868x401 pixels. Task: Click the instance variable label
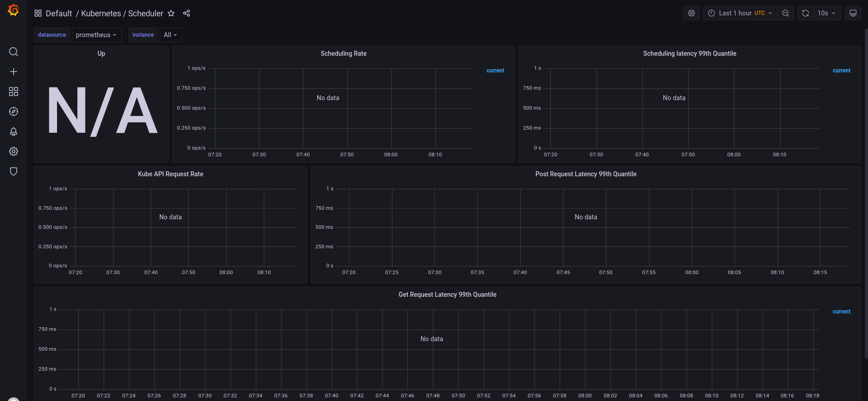point(143,35)
